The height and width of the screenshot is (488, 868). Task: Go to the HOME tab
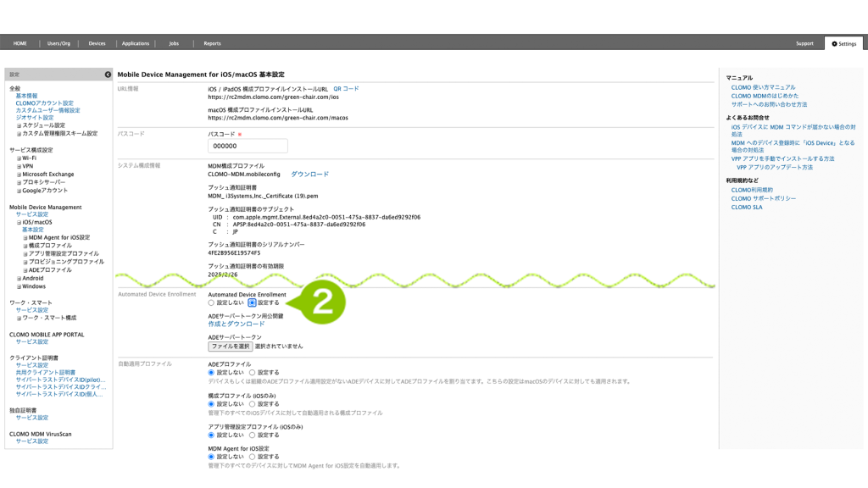coord(20,43)
